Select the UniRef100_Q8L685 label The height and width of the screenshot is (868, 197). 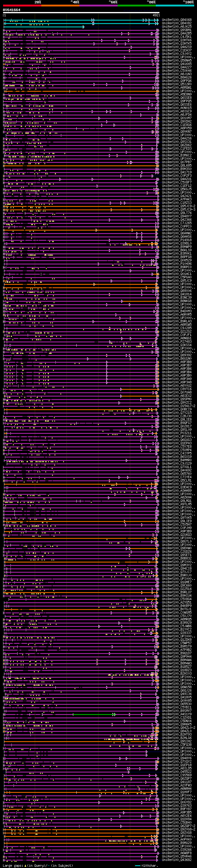click(x=177, y=165)
